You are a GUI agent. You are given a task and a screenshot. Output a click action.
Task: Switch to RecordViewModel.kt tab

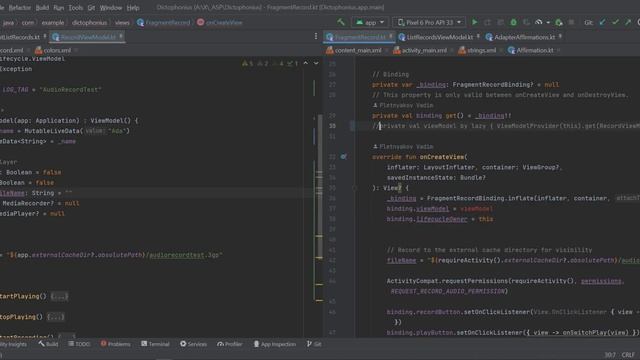(x=87, y=37)
